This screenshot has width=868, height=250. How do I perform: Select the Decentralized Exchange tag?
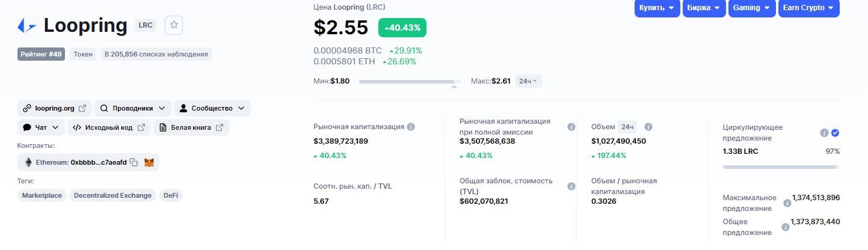pos(113,195)
